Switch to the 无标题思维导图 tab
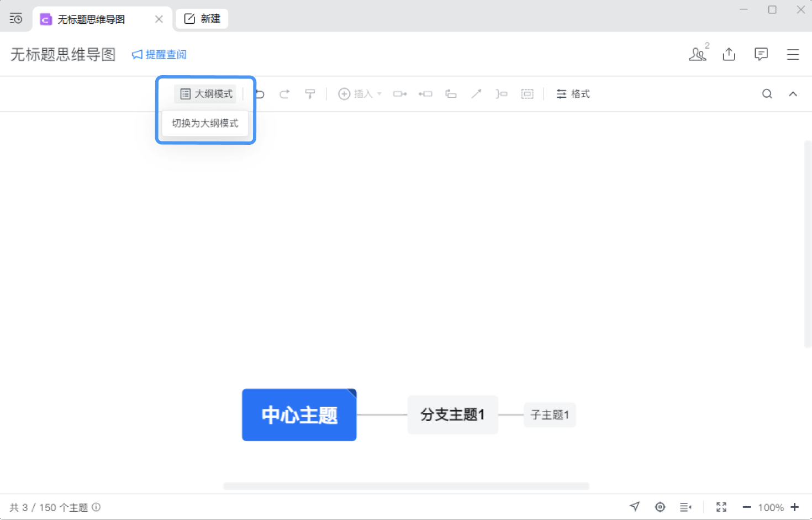This screenshot has width=812, height=520. click(x=103, y=19)
